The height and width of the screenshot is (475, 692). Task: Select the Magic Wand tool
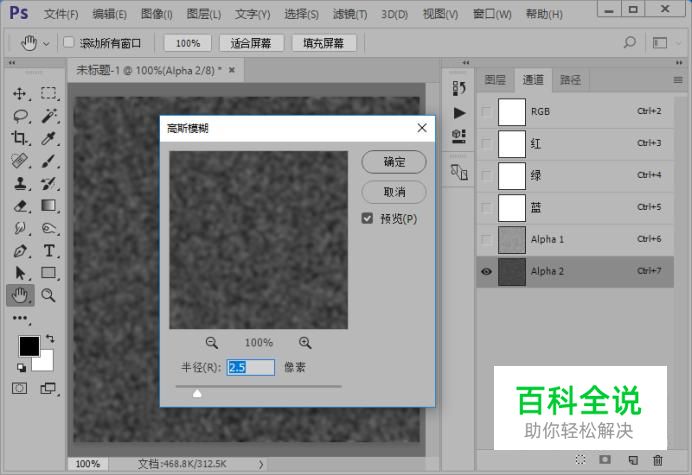pos(49,116)
